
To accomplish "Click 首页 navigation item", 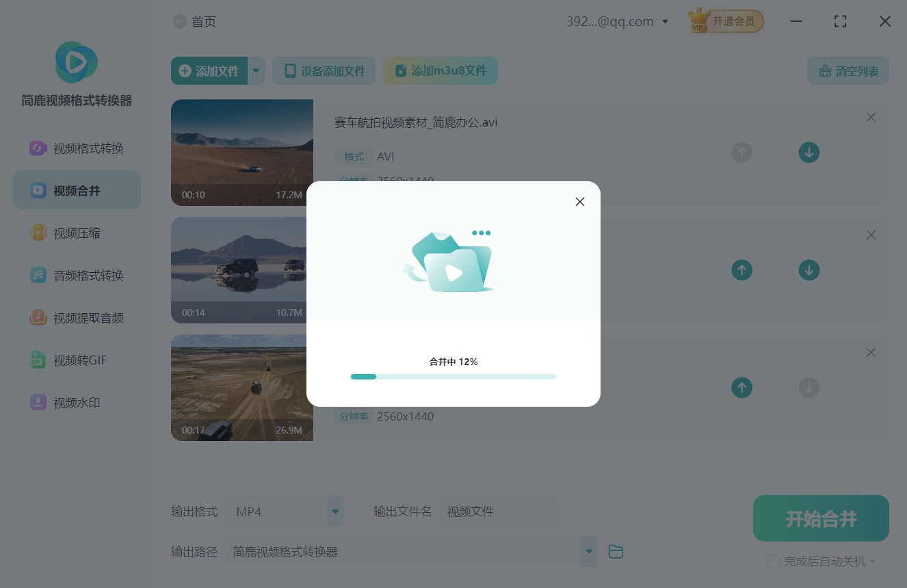I will (203, 21).
